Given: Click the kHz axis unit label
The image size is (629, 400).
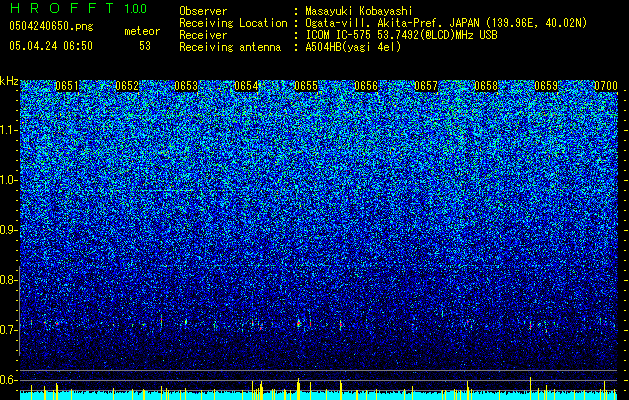Looking at the screenshot, I should click(x=9, y=81).
